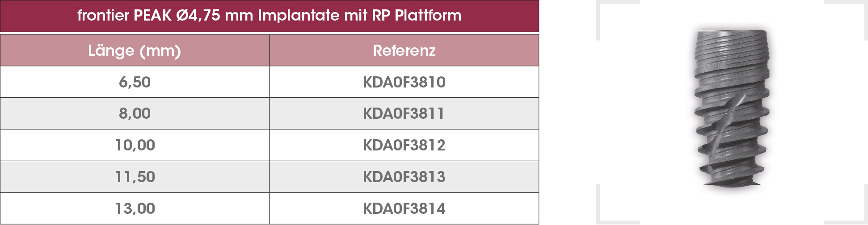Viewport: 868px width, 225px height.
Task: Open reference KDA0F3811
Action: (x=404, y=113)
